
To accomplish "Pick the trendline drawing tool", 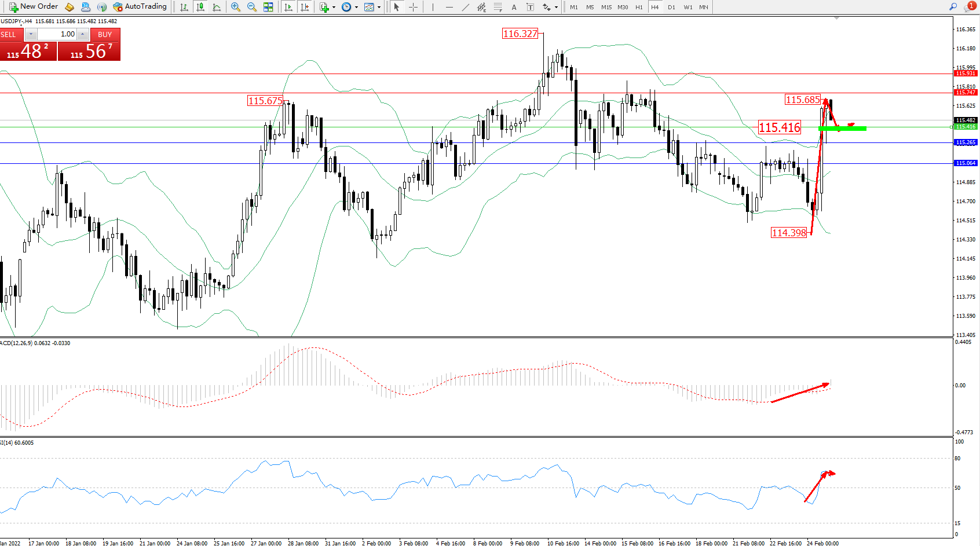I will coord(466,7).
